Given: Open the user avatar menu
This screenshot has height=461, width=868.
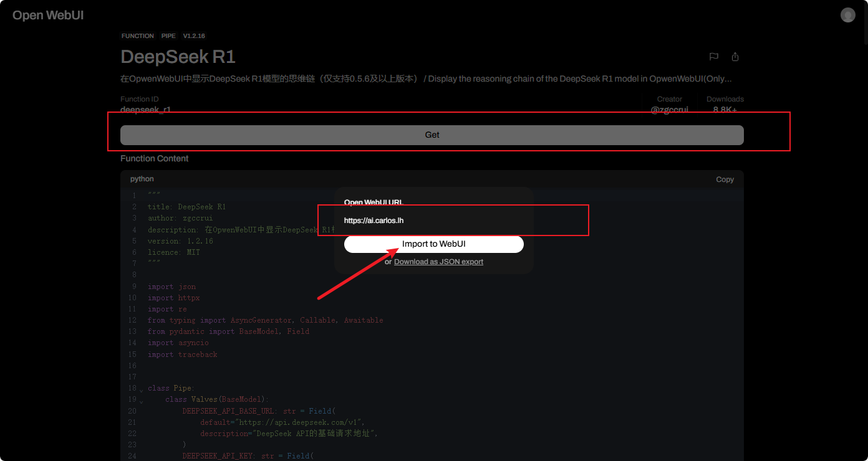Looking at the screenshot, I should click(x=848, y=15).
